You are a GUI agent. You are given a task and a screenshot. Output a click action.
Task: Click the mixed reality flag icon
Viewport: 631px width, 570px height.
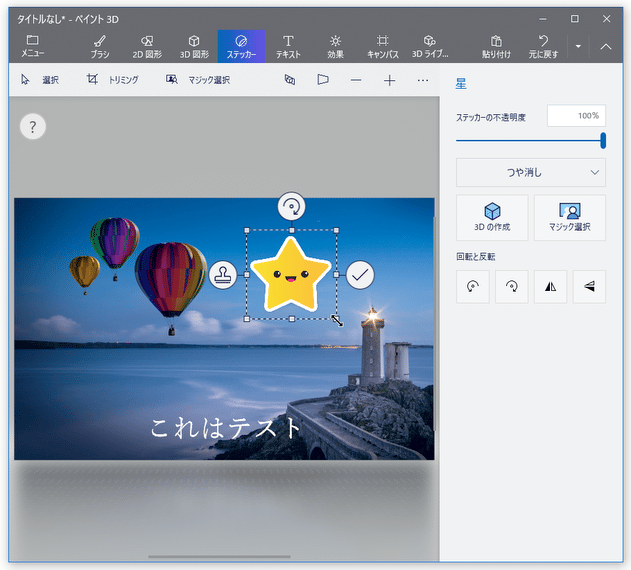(323, 80)
